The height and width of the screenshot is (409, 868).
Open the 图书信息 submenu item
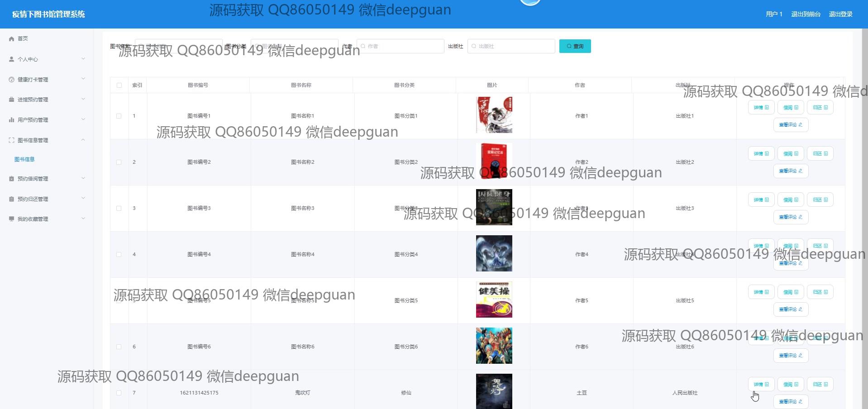[x=24, y=159]
